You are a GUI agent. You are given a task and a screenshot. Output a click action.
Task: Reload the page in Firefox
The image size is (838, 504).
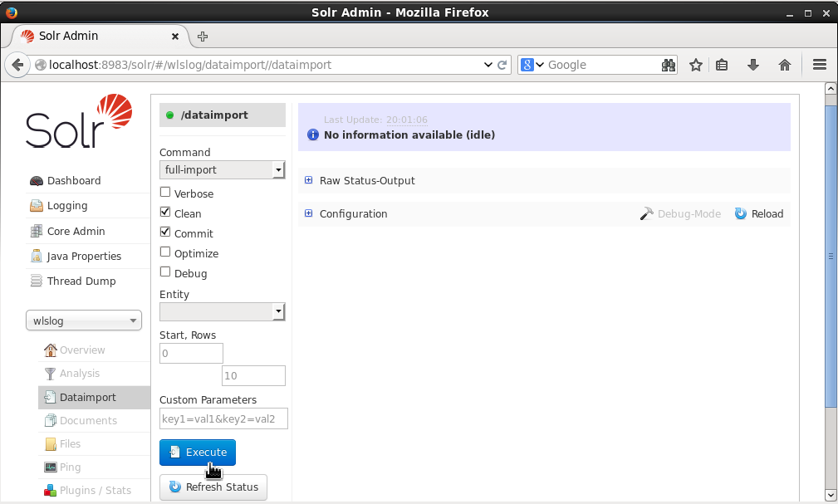[x=502, y=66]
